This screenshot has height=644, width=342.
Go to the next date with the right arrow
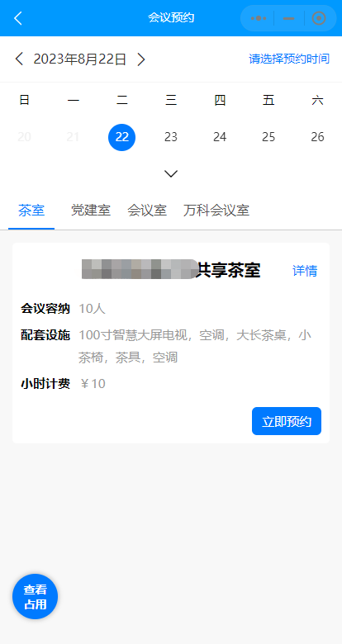[141, 59]
